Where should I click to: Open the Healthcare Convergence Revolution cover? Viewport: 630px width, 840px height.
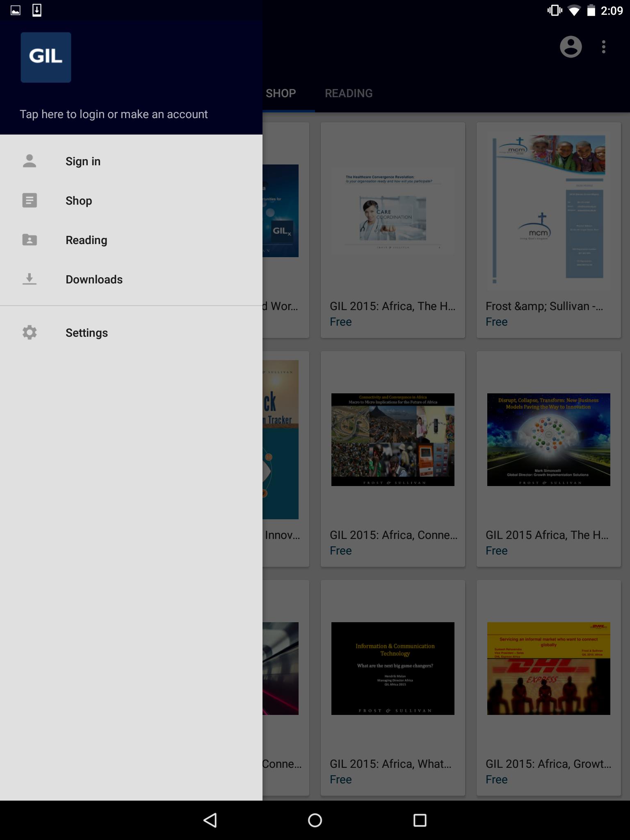pos(393,211)
